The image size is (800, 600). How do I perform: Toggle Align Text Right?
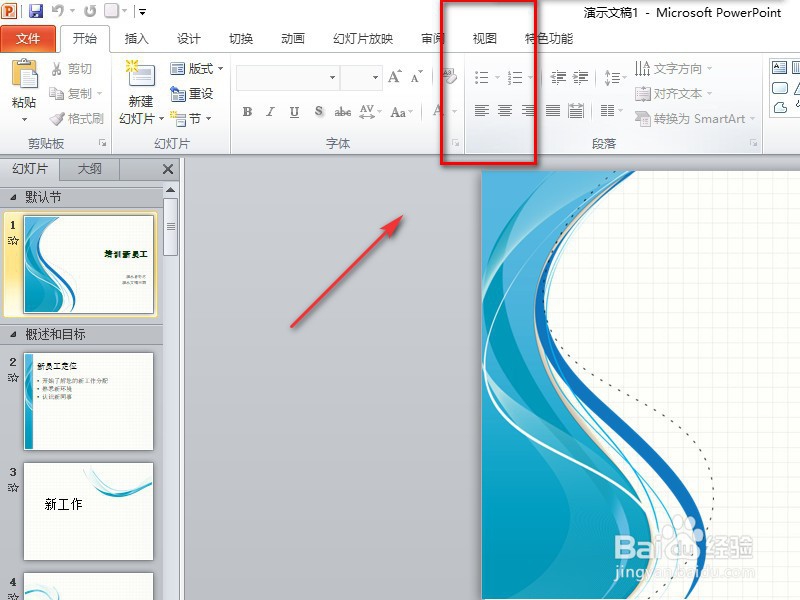tap(529, 111)
